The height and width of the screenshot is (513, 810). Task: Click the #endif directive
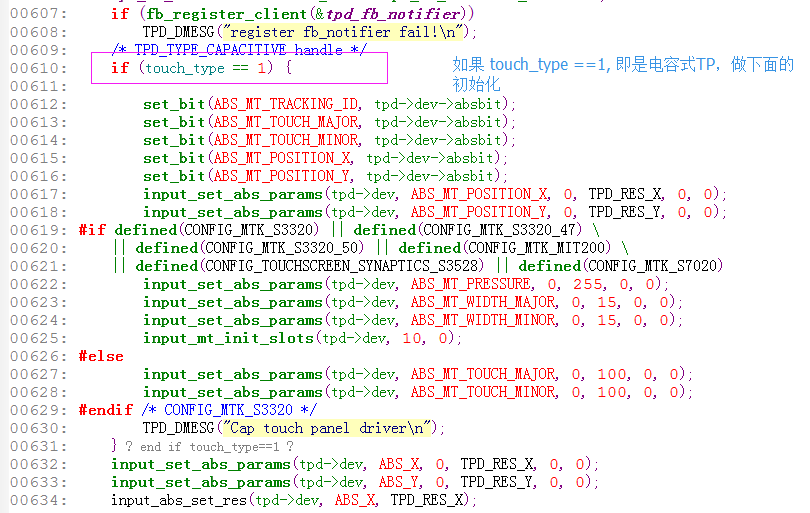[x=106, y=410]
